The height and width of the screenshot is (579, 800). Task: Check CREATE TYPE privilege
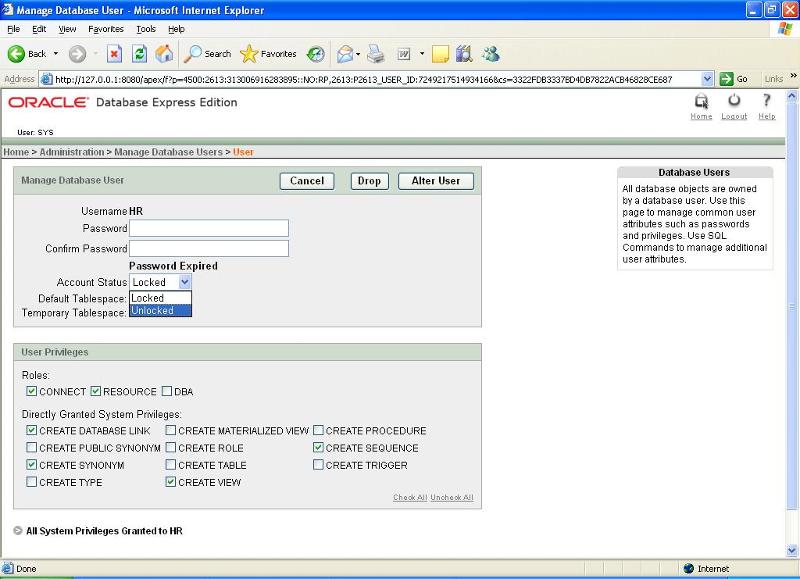click(x=32, y=482)
